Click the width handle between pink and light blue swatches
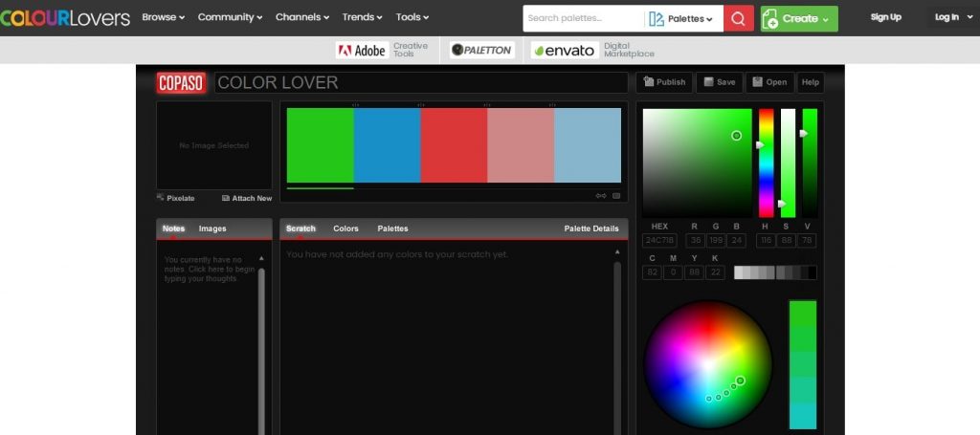The height and width of the screenshot is (435, 980). tap(552, 105)
